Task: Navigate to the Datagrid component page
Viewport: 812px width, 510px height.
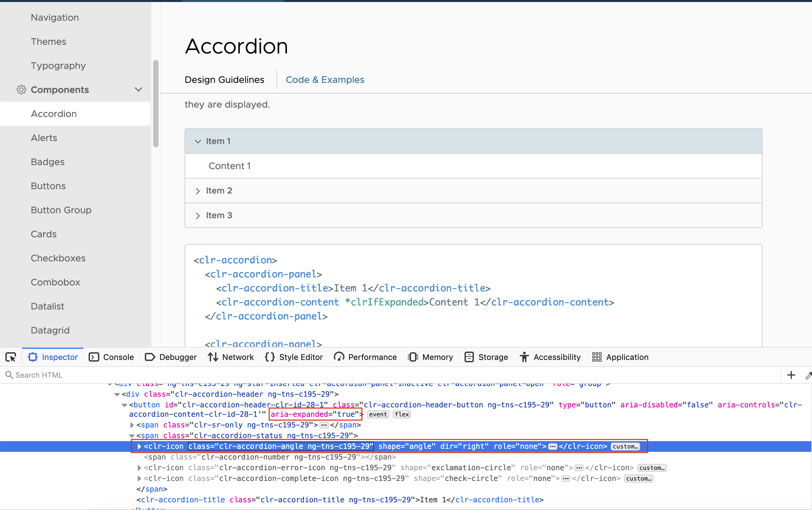Action: click(x=50, y=330)
